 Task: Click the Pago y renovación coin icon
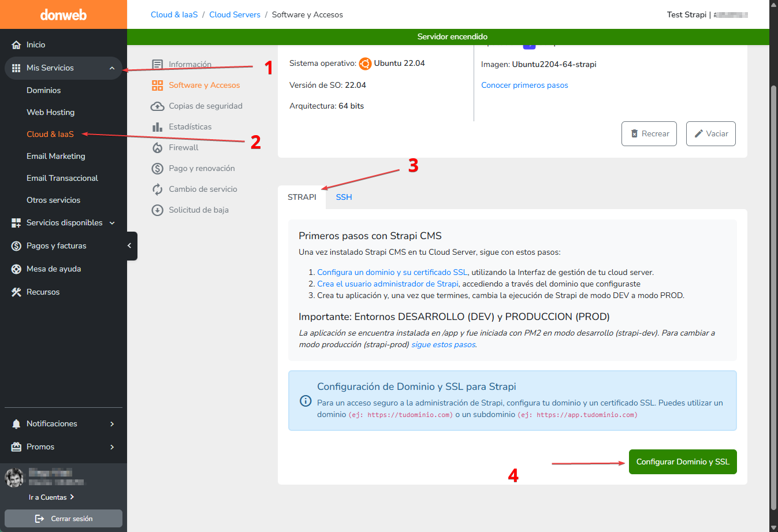coord(157,169)
